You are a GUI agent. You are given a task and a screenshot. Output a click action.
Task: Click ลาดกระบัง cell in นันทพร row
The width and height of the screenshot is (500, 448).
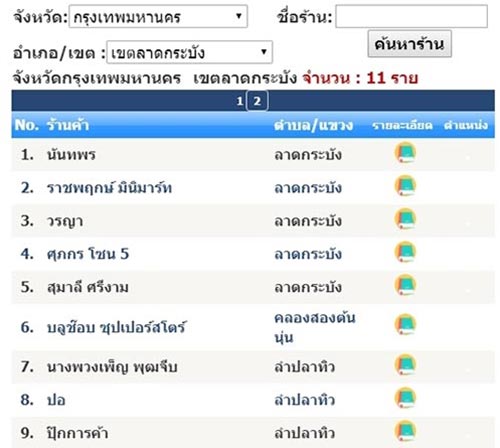[308, 155]
